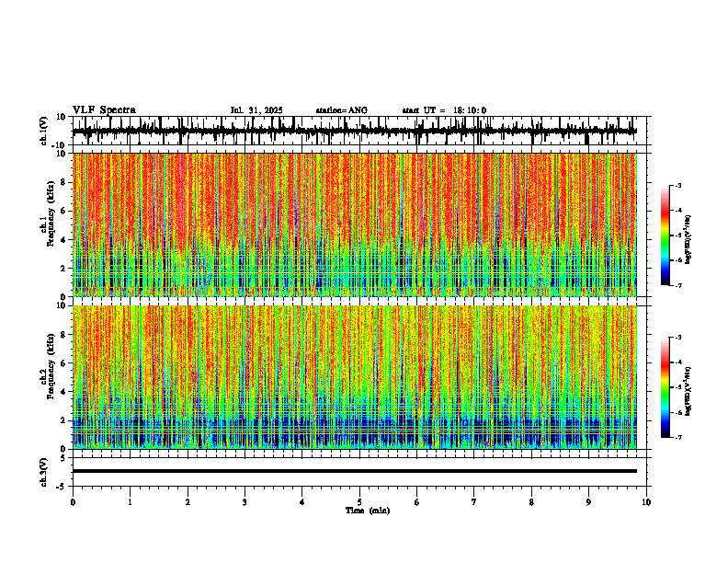
Task: Click the ch.1 color bar log(PSD) unit label
Action: click(x=688, y=240)
